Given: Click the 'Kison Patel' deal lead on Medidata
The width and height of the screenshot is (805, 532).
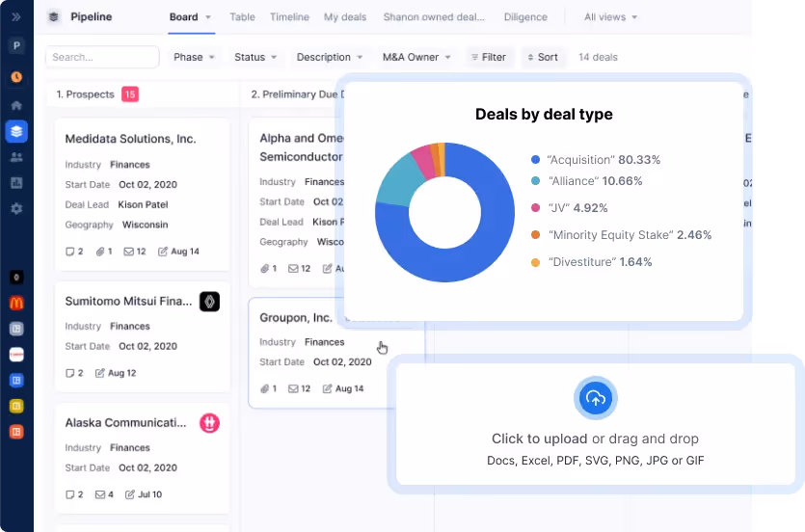Looking at the screenshot, I should pos(143,204).
